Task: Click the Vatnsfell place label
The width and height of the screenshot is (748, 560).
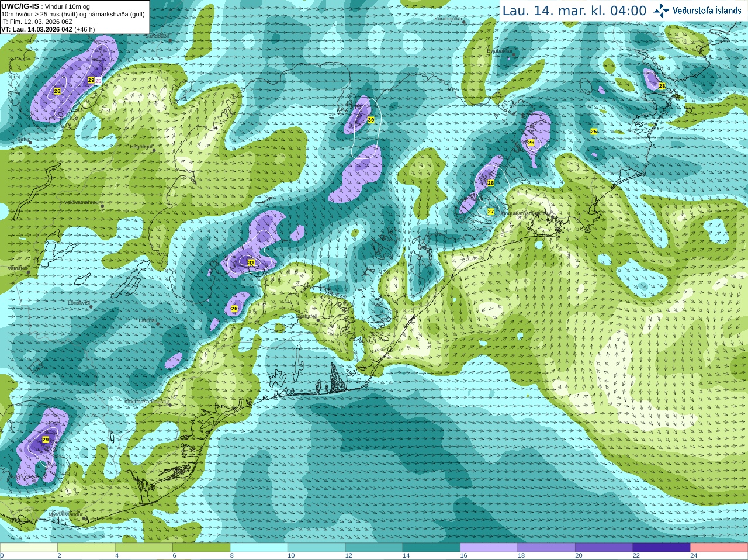Action: 18,268
